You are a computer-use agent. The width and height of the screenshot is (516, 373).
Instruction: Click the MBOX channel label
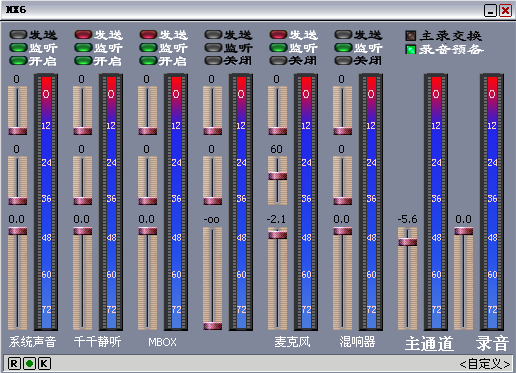162,342
